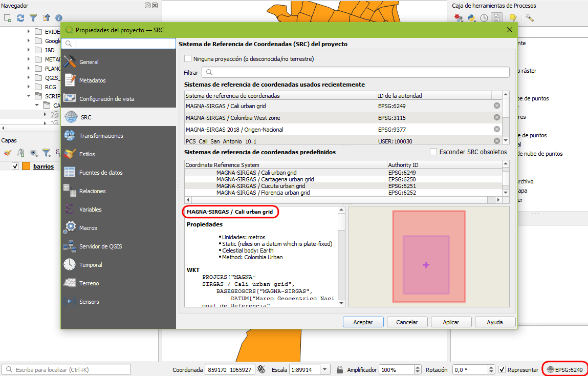Screen dimensions: 588x376
Task: Click the Rotación spinner arrows
Action: pos(492,370)
